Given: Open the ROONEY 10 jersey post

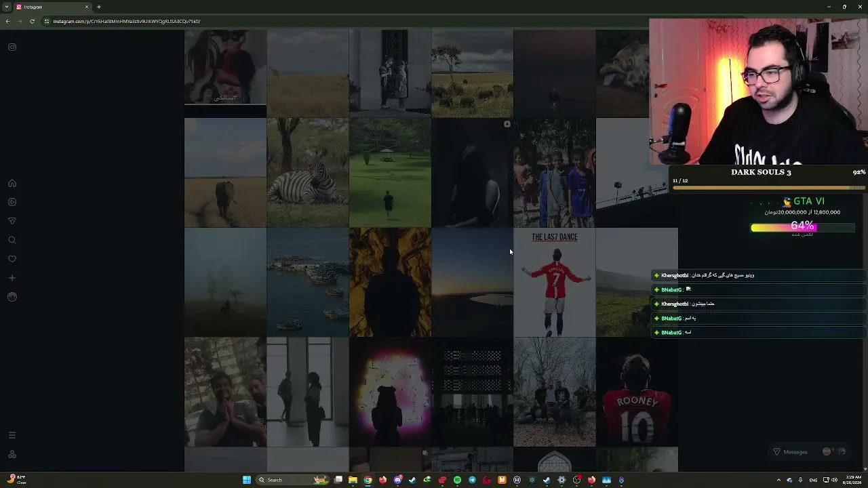Looking at the screenshot, I should pos(637,392).
